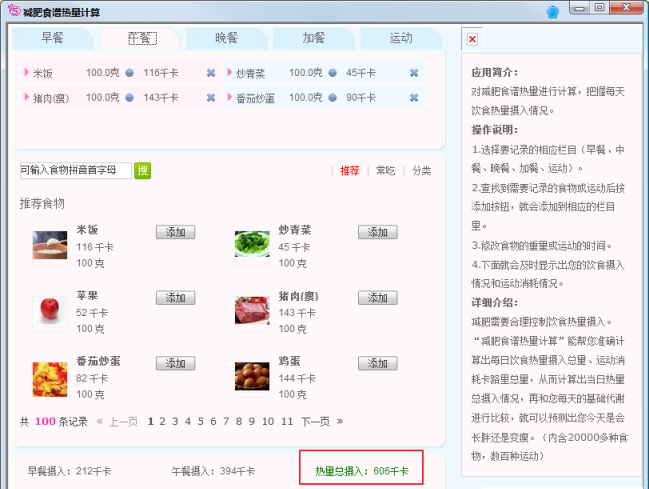
Task: Go to page 2 of records
Action: tap(162, 422)
